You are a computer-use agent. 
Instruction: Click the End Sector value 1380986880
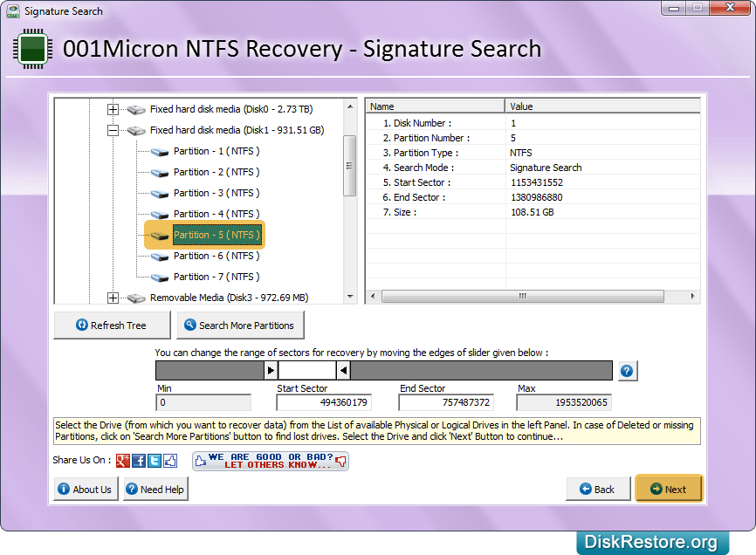537,197
